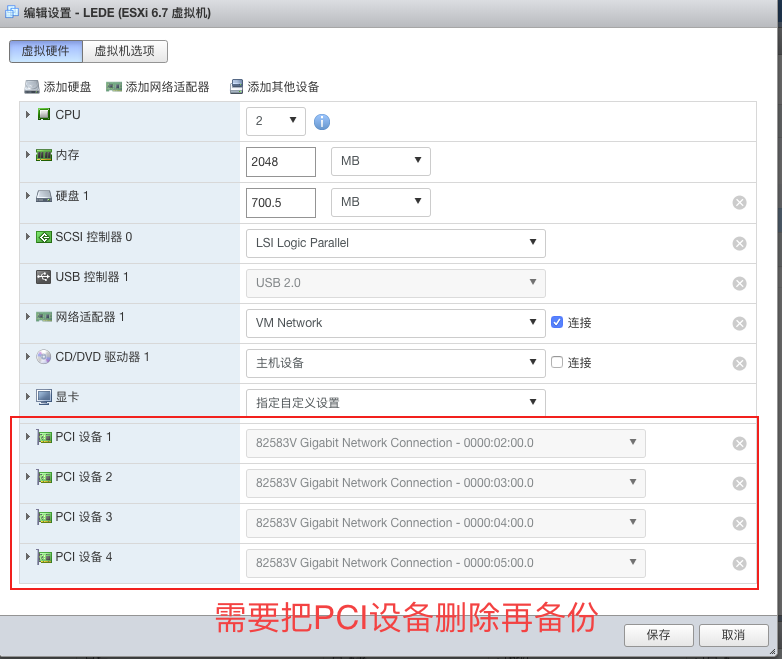Click 添加网络适配器 in the toolbar
This screenshot has height=659, width=782.
(158, 87)
